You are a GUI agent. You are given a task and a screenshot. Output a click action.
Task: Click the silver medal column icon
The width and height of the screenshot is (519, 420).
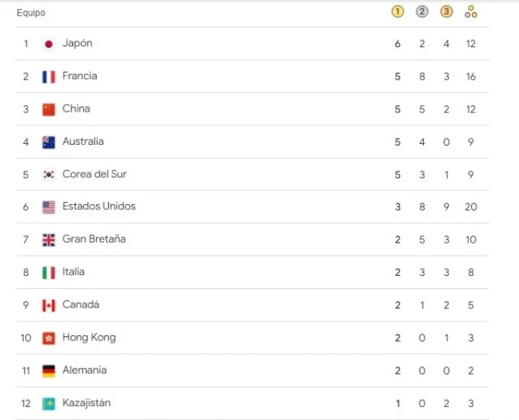coord(421,12)
